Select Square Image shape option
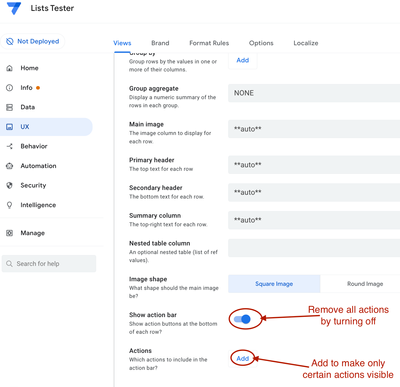Viewport: 400px width, 387px height. 274,284
